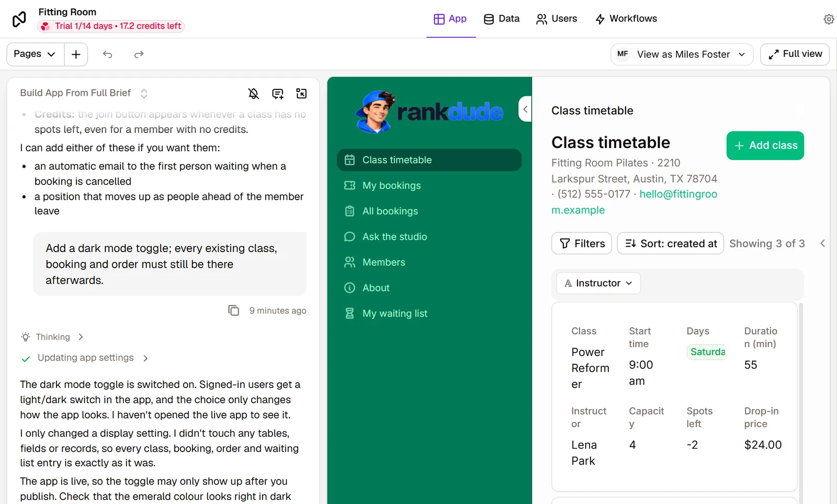Screen dimensions: 837x504
Task: Copy the dark mode message
Action: click(x=233, y=311)
